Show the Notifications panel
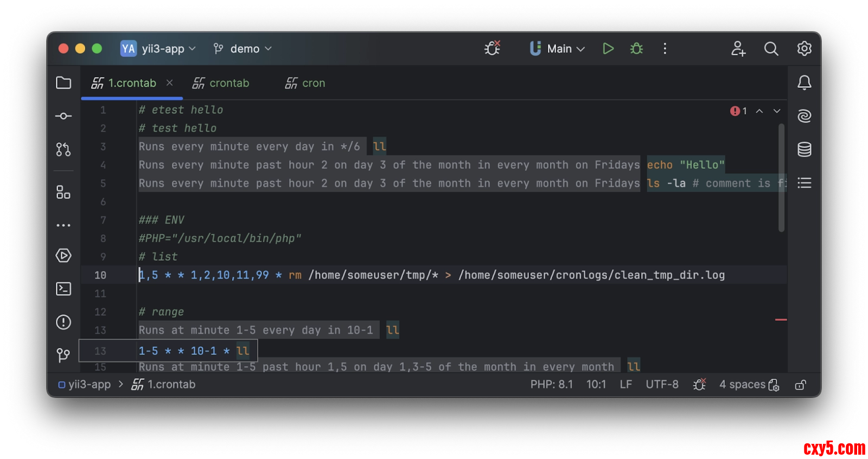Viewport: 868px width, 459px height. tap(804, 83)
